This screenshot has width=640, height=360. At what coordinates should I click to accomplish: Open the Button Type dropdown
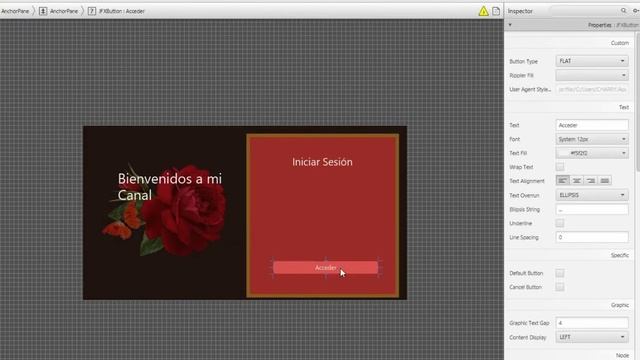point(592,61)
